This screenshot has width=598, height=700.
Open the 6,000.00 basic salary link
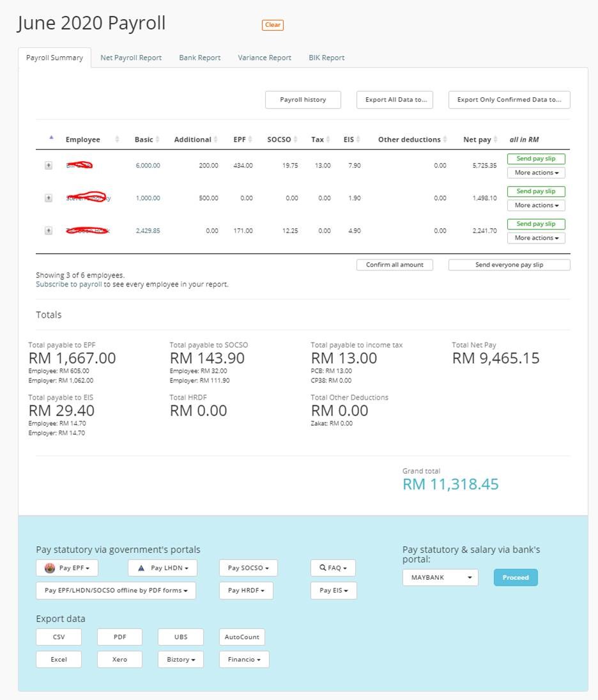148,166
